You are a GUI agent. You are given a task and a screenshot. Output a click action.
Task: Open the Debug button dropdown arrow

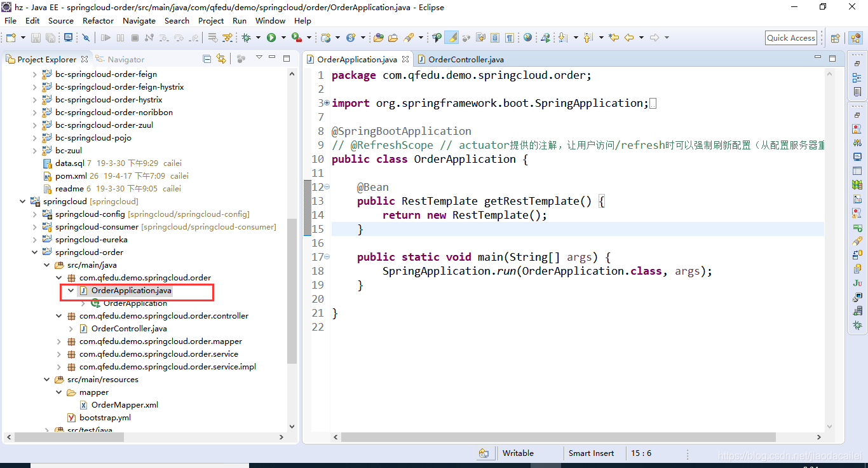[x=258, y=38]
